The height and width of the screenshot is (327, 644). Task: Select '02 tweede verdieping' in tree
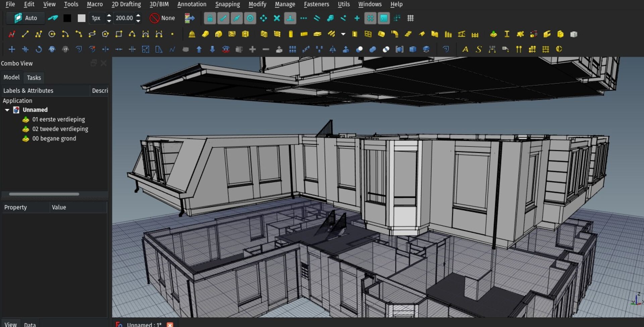coord(60,129)
